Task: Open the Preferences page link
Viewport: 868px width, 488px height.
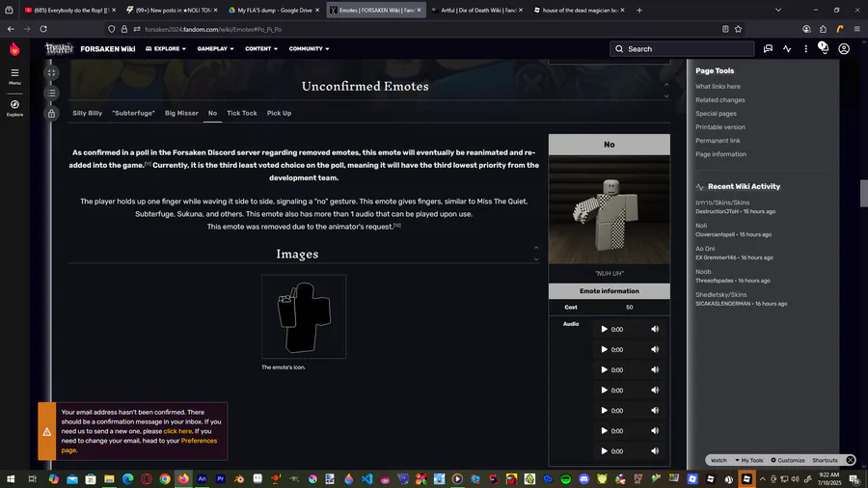Action: point(199,441)
